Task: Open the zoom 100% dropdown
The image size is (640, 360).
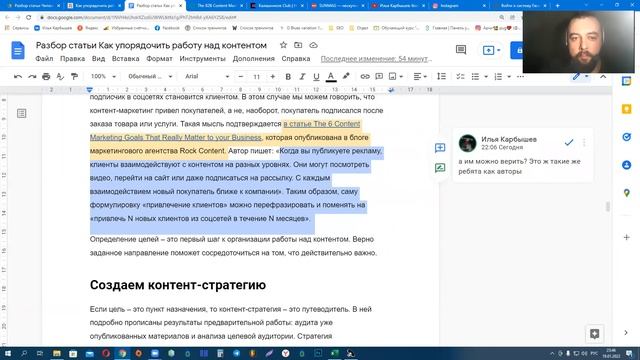Action: click(103, 77)
